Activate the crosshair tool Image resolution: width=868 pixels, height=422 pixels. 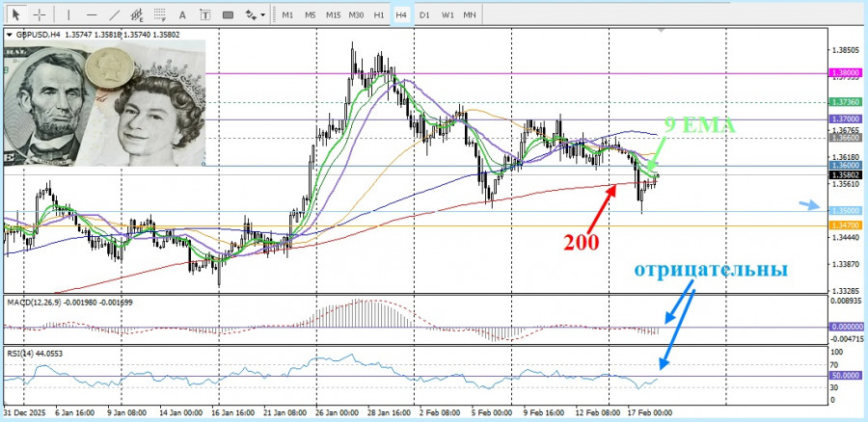point(39,14)
